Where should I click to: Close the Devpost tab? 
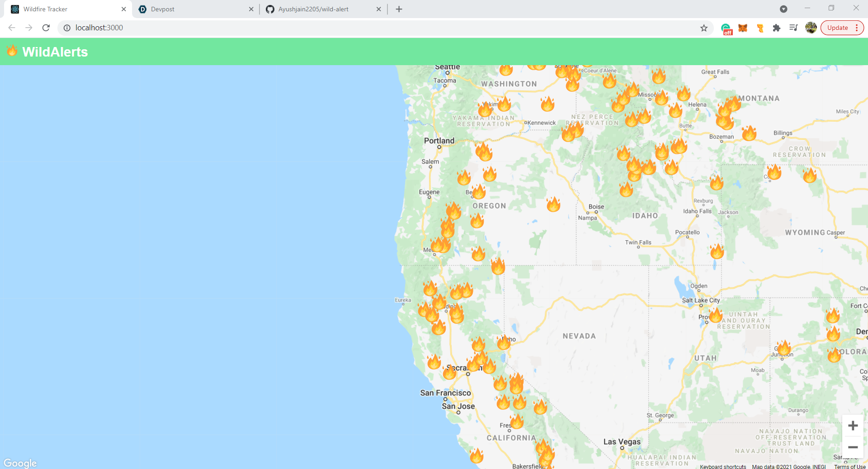click(251, 9)
